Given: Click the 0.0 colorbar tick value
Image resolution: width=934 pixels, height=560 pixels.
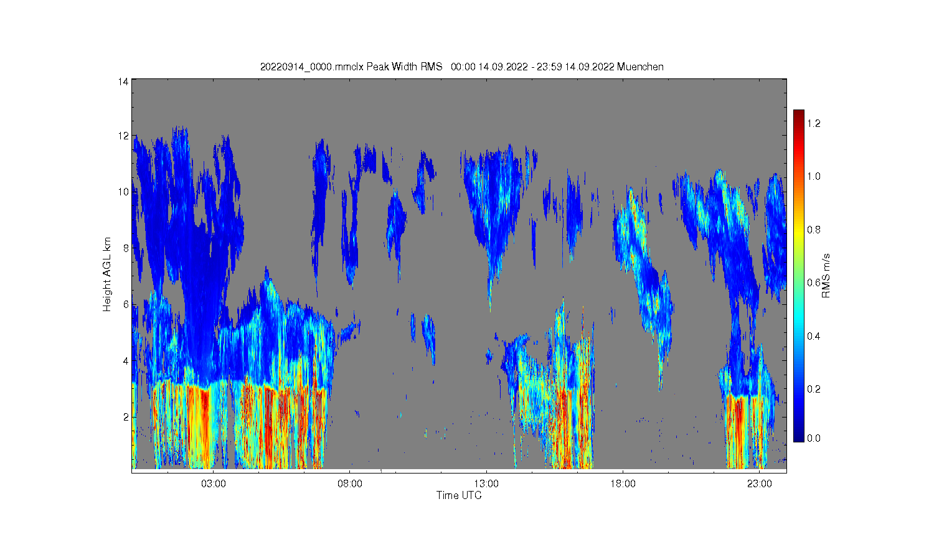Looking at the screenshot, I should tap(814, 438).
